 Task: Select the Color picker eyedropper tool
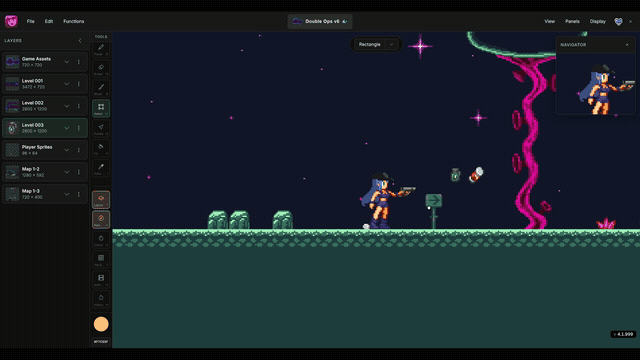(x=101, y=168)
